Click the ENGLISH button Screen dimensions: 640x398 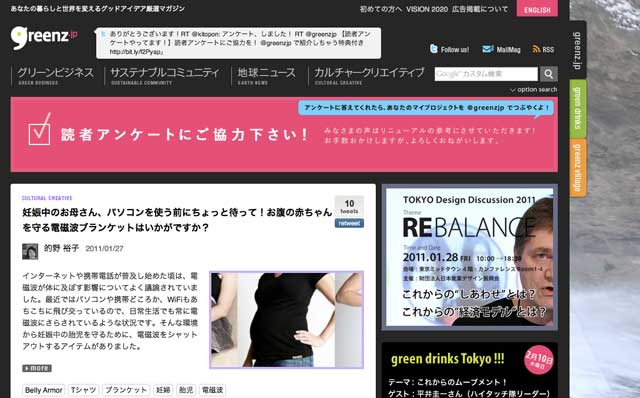pos(537,9)
